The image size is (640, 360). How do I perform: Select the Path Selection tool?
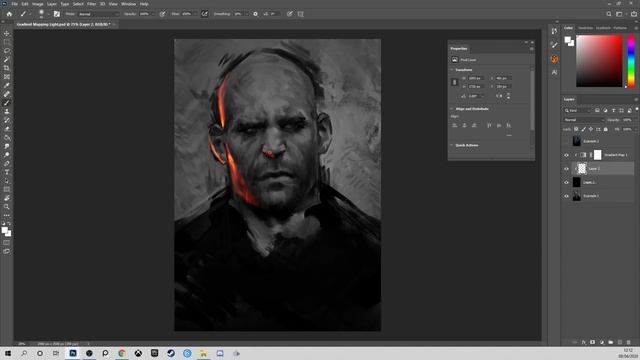click(x=7, y=180)
